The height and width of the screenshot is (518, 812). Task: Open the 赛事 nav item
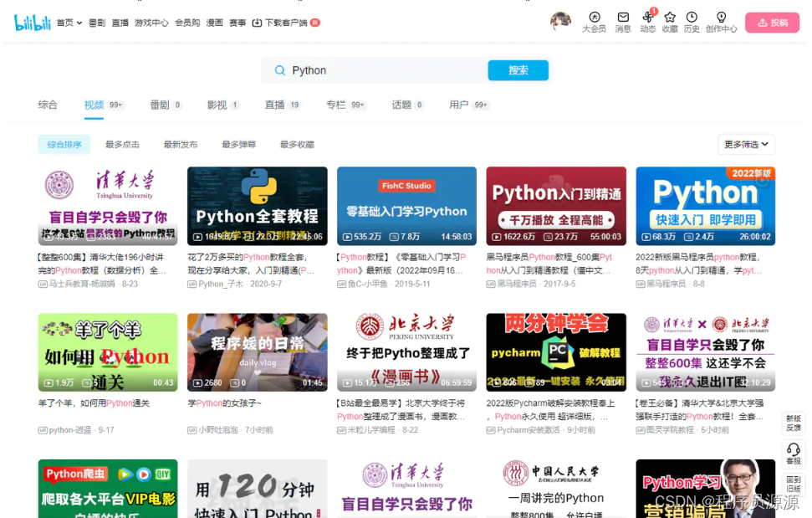coord(237,23)
